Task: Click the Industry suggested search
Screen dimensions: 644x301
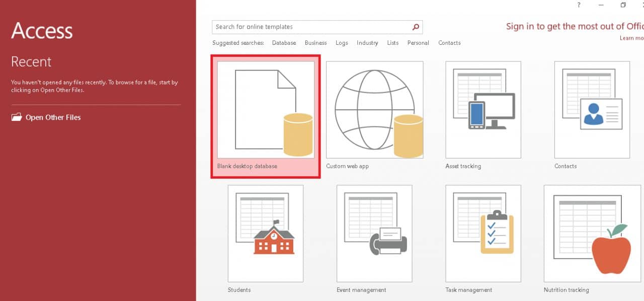Action: click(367, 43)
